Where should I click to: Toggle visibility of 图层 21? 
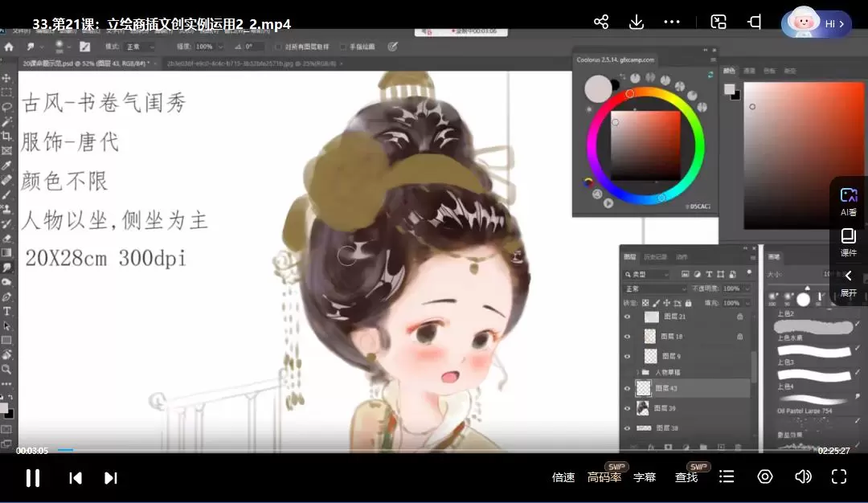pos(627,317)
